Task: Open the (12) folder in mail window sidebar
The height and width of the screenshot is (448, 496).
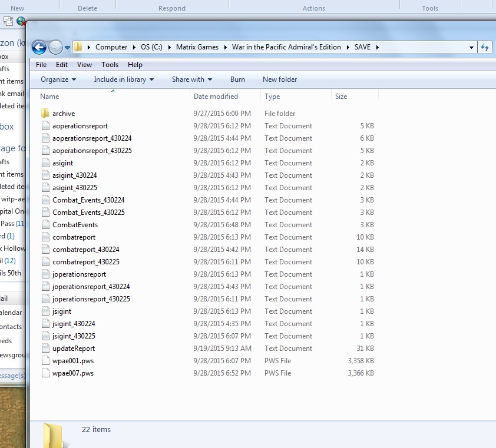Action: point(10,261)
